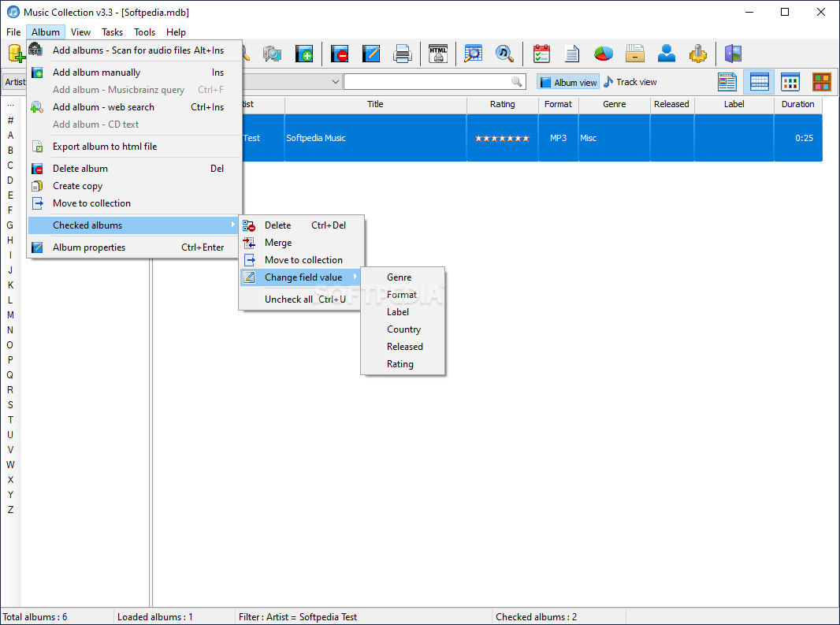Viewport: 840px width, 625px height.
Task: Expand the Checked albums submenu
Action: pos(134,225)
